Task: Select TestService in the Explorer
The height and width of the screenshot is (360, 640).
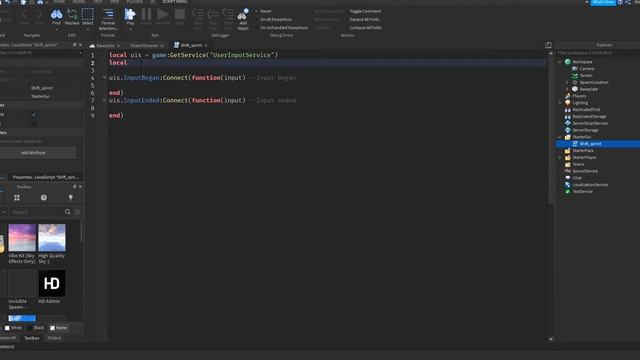Action: pos(582,191)
